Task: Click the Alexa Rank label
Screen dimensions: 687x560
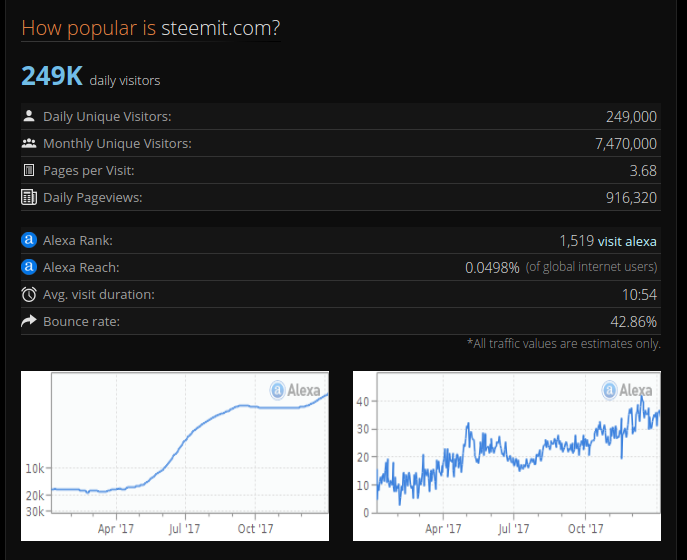Action: [78, 241]
